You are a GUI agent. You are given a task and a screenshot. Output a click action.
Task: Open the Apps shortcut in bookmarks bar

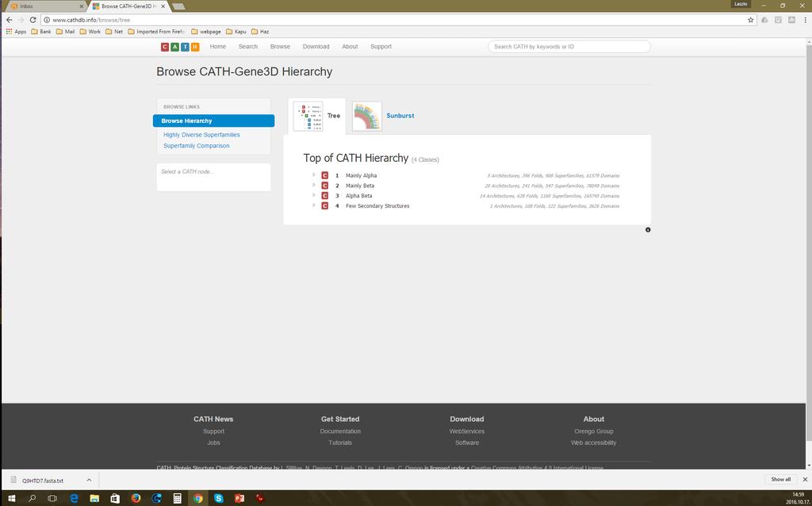coord(16,32)
